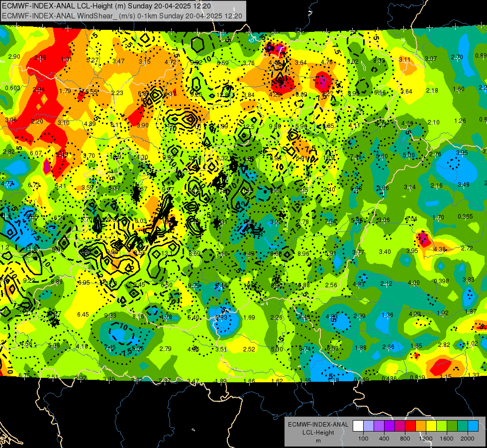This screenshot has width=487, height=448.
Task: Click the 2.10 shear value
Action: (x=433, y=122)
